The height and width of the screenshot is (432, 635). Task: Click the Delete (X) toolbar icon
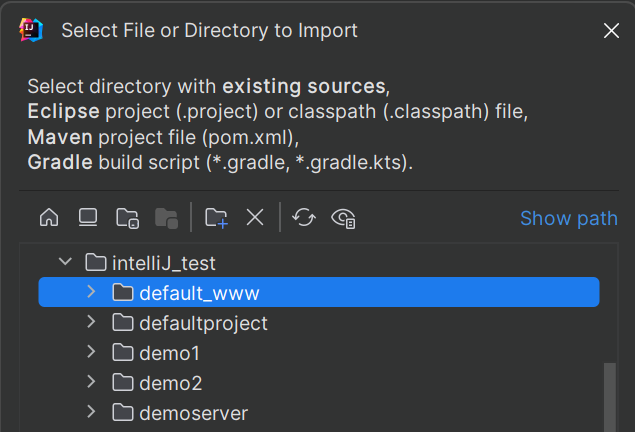click(255, 217)
